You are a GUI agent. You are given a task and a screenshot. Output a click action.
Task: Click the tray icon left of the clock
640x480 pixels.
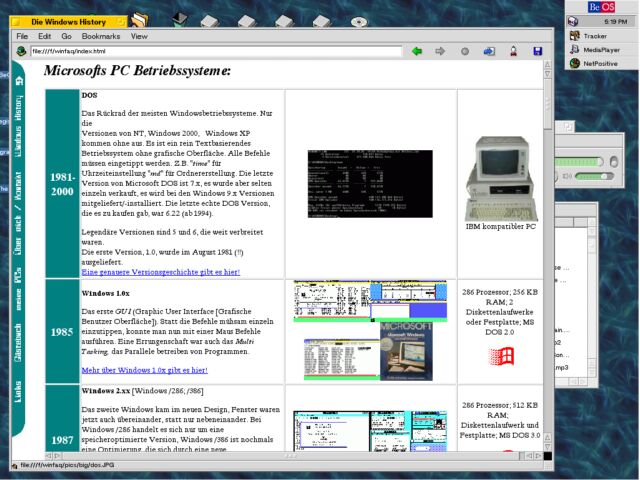573,21
